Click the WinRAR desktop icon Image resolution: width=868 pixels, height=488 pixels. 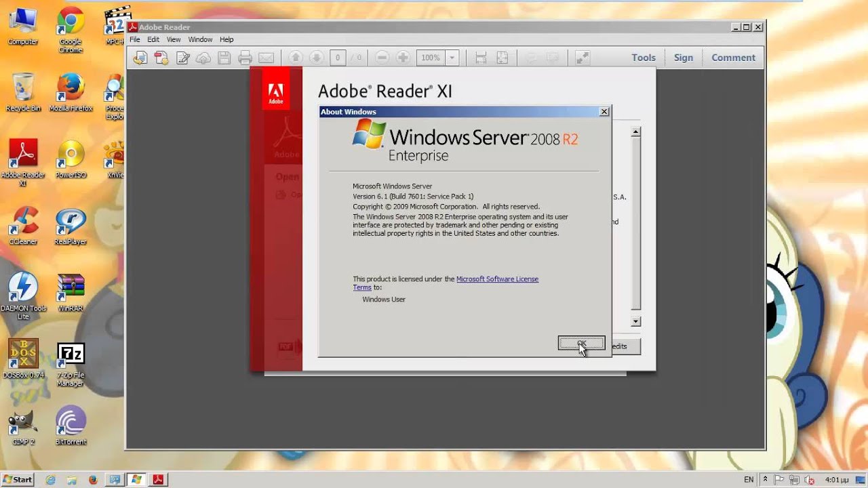pyautogui.click(x=71, y=292)
